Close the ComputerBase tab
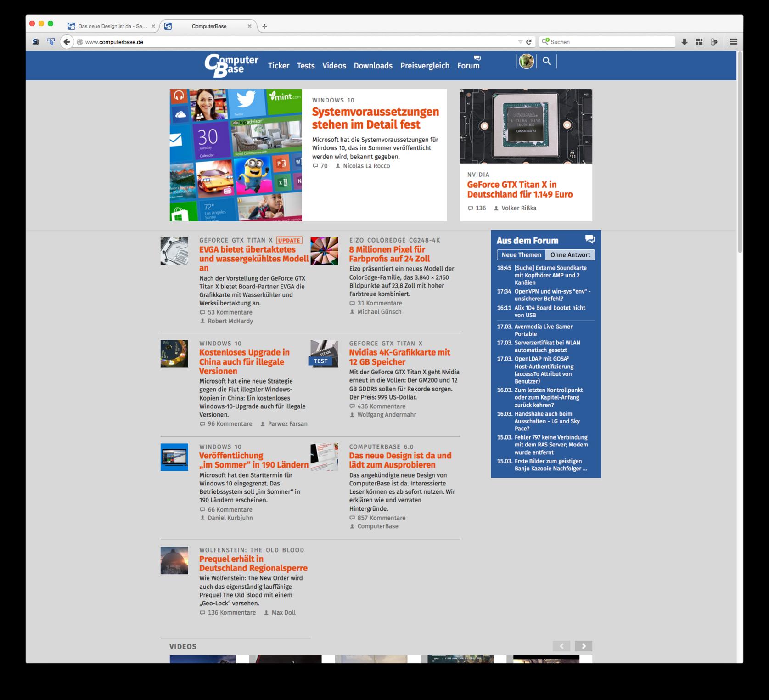The width and height of the screenshot is (769, 700). (x=249, y=26)
